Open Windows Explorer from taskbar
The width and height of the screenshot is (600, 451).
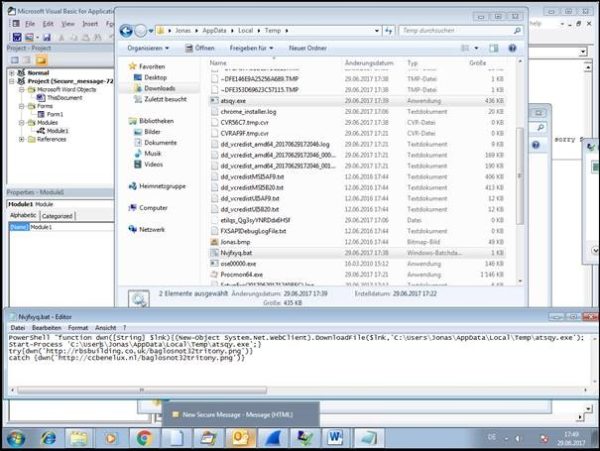coord(78,438)
